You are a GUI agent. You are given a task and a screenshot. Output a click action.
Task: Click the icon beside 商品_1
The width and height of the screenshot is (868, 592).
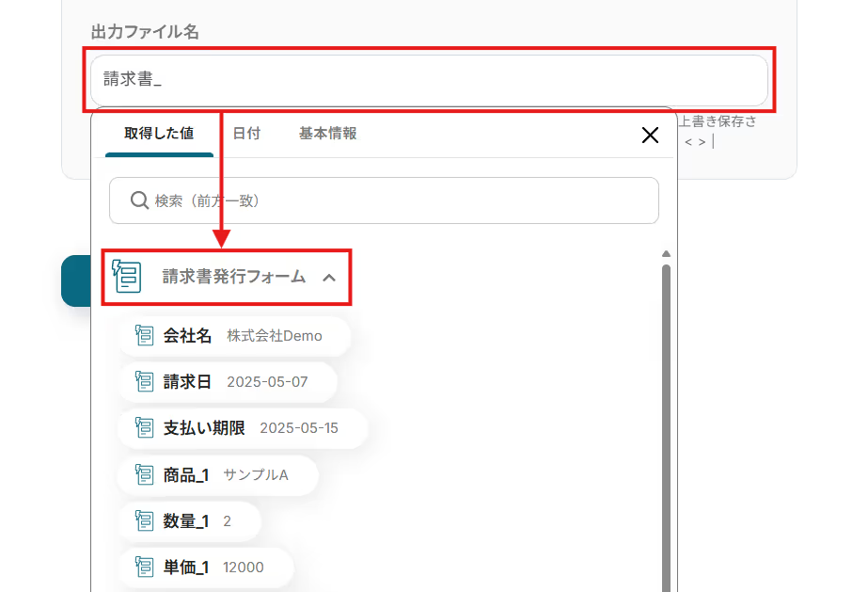point(144,474)
